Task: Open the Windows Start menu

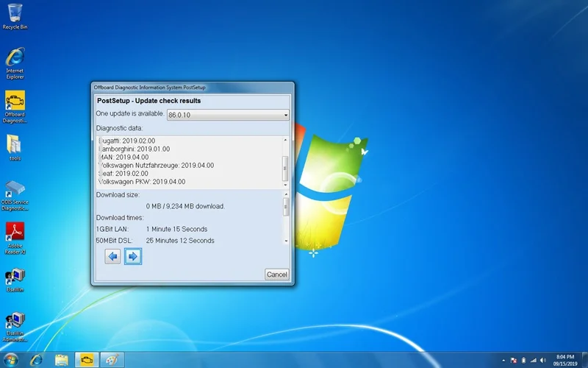Action: [x=10, y=360]
